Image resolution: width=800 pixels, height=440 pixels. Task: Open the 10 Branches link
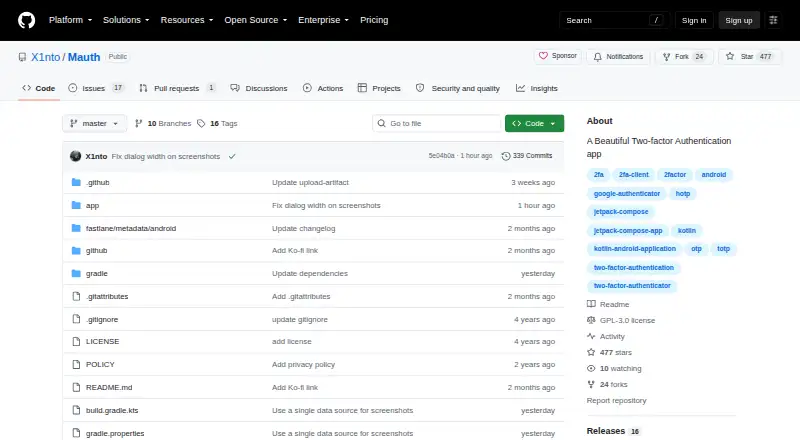163,124
